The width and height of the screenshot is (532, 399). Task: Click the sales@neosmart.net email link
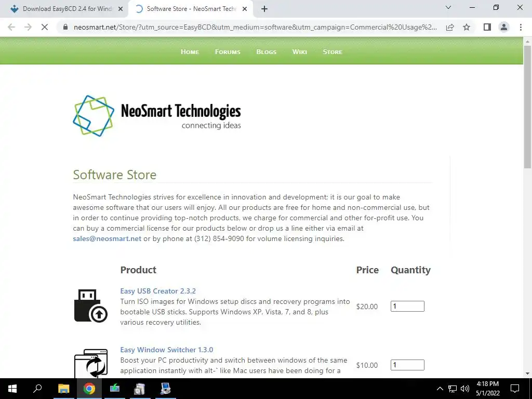click(x=107, y=238)
